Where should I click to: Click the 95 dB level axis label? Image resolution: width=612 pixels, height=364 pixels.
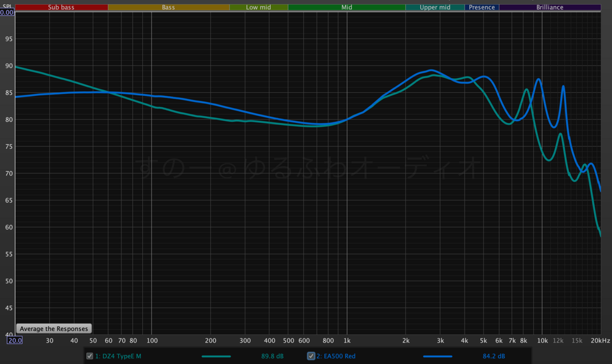[8, 39]
